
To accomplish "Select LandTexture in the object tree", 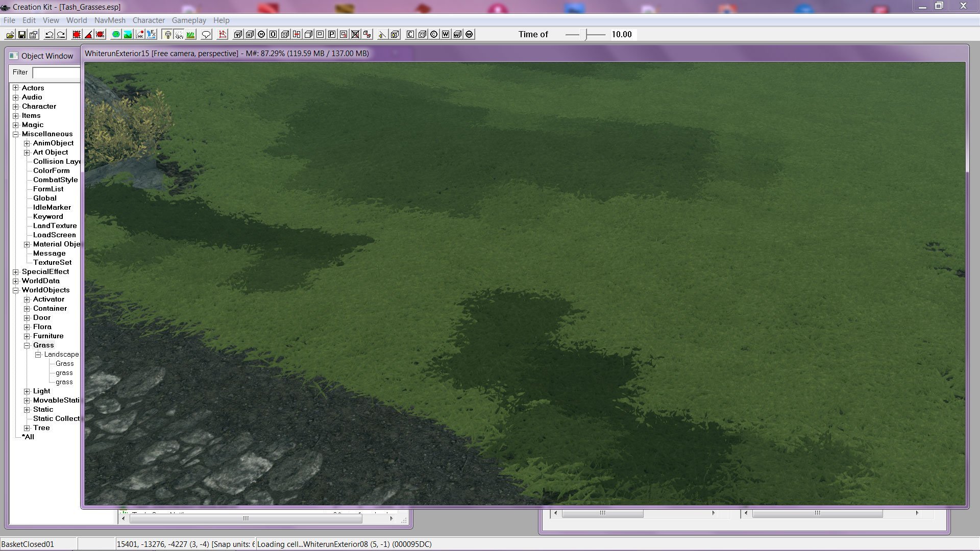I will click(55, 226).
